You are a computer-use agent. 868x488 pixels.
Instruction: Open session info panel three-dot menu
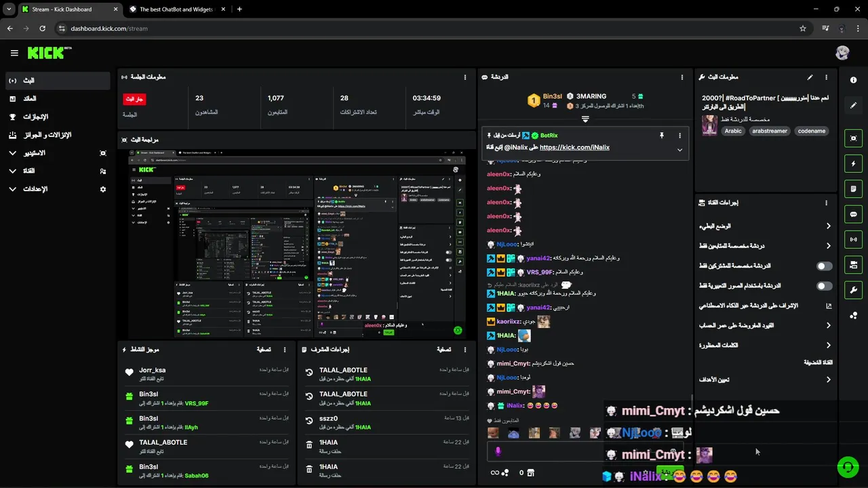[465, 77]
